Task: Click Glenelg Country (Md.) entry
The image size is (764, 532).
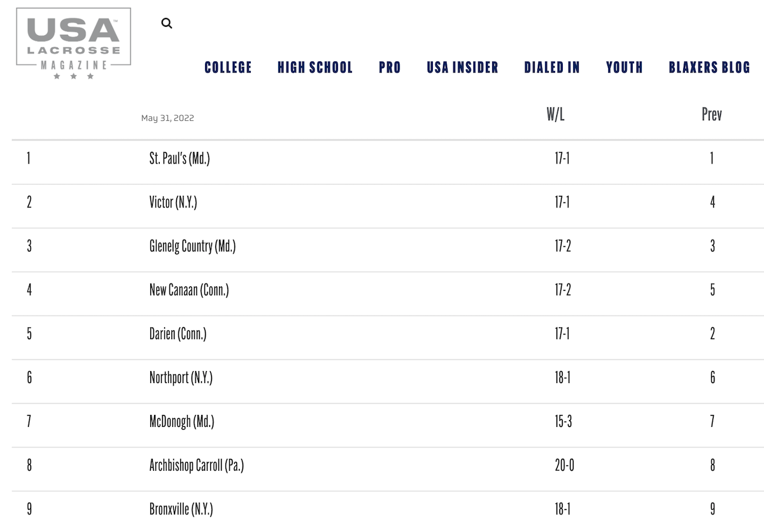Action: click(192, 246)
